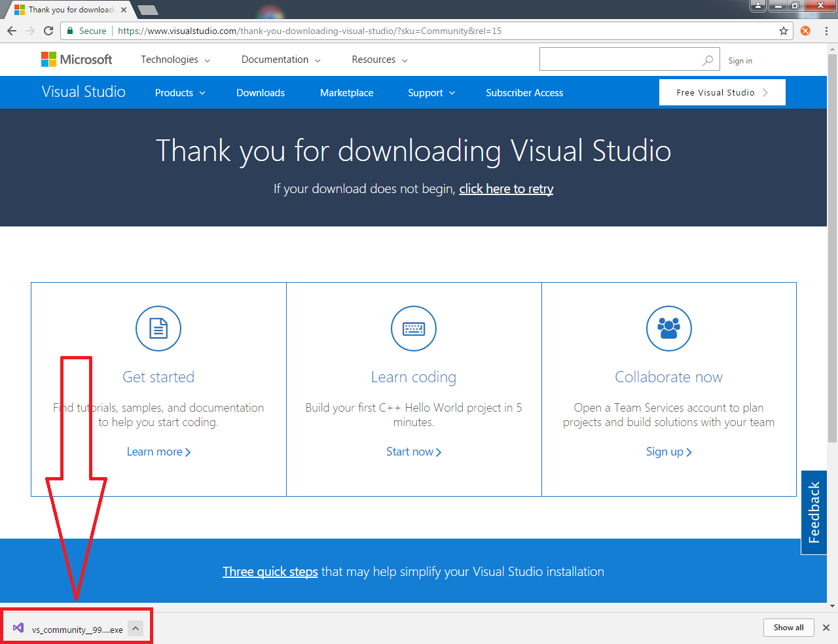
Task: Reload the page with the refresh icon
Action: (48, 31)
